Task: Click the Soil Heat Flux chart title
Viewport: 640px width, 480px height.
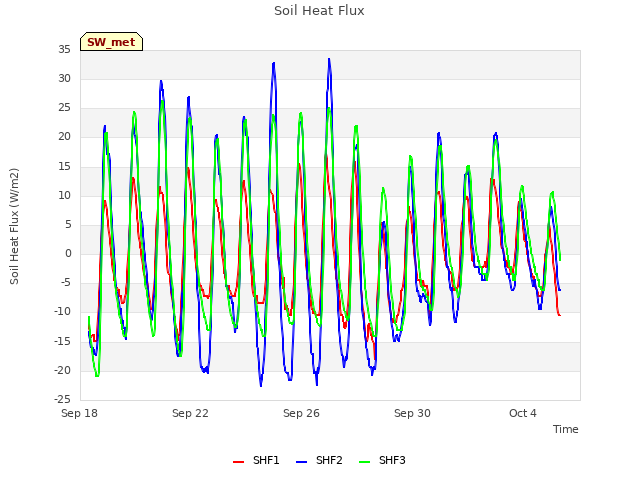Action: click(x=319, y=11)
